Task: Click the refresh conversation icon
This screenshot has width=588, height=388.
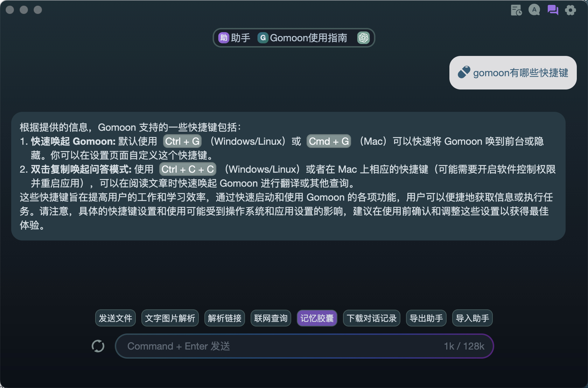Action: [x=98, y=346]
